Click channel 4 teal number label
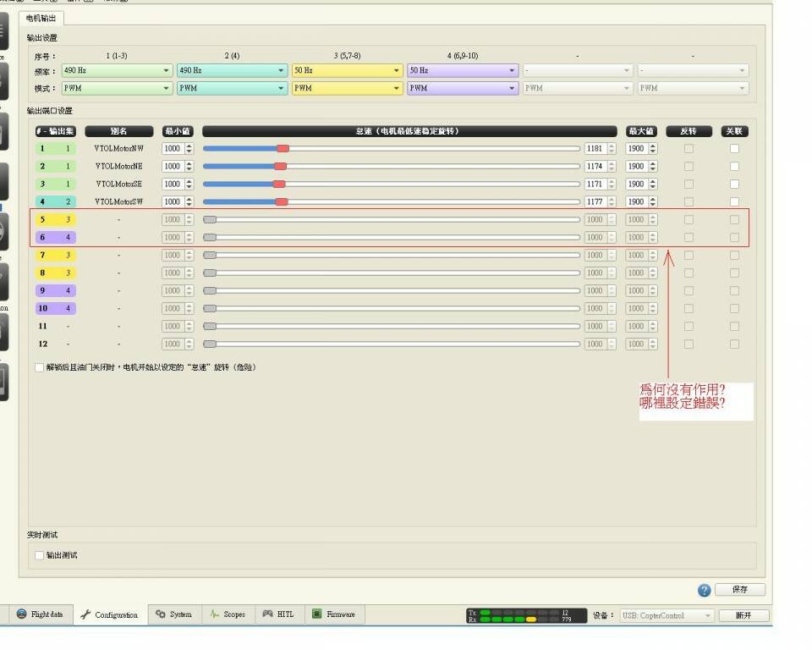The width and height of the screenshot is (812, 650). click(x=56, y=201)
